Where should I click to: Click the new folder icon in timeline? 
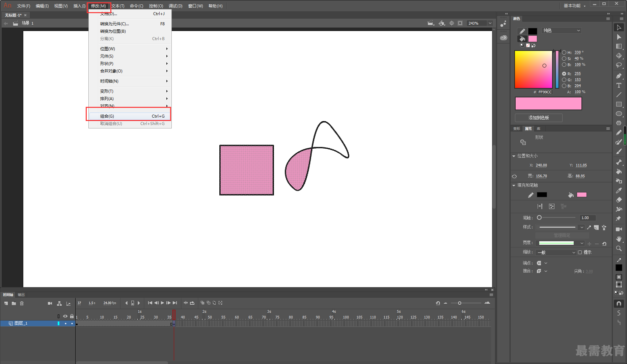pyautogui.click(x=14, y=303)
